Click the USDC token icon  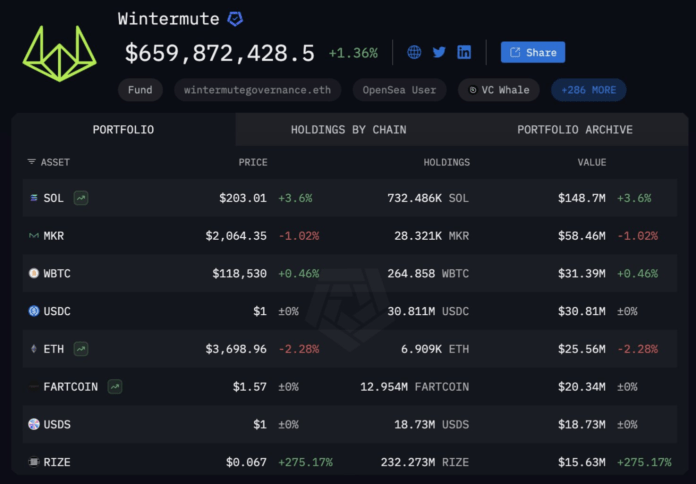click(x=34, y=311)
